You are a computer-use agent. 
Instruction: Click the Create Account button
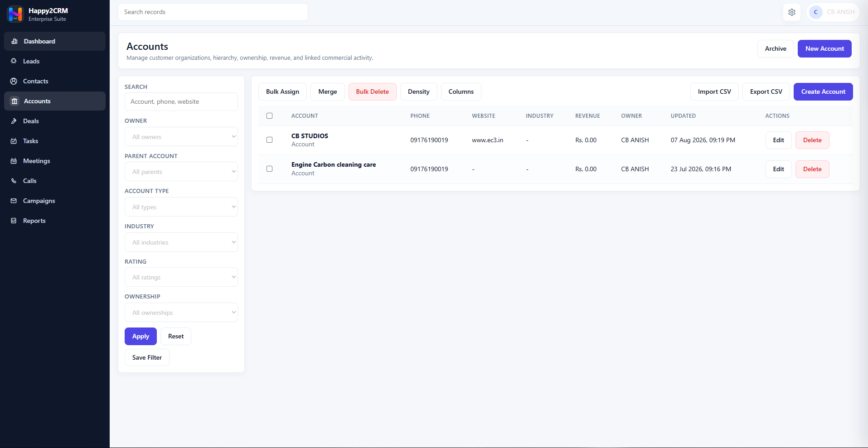[823, 92]
